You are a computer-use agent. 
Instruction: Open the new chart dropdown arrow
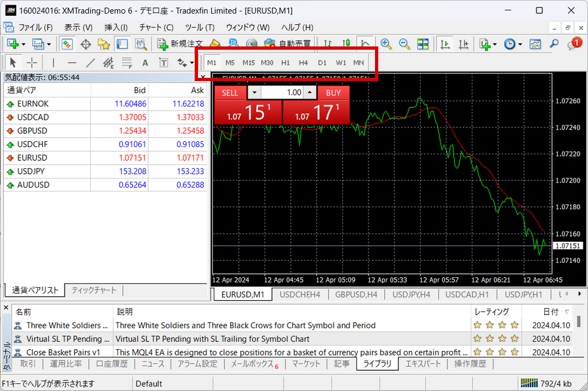(x=24, y=44)
